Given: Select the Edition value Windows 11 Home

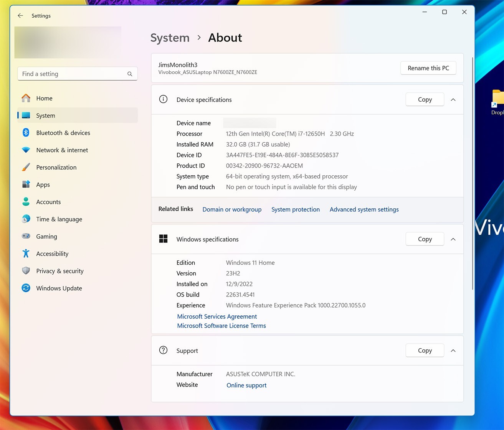Looking at the screenshot, I should (250, 263).
